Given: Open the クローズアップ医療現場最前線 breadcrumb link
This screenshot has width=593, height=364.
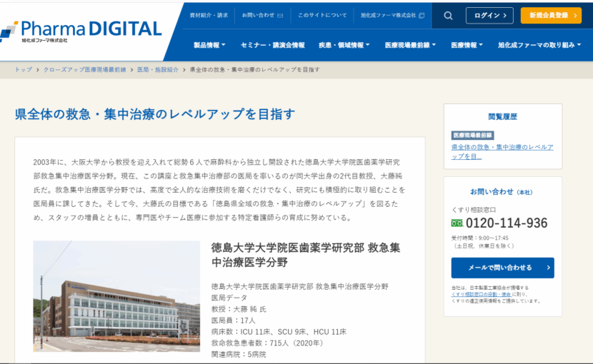Looking at the screenshot, I should tap(84, 70).
